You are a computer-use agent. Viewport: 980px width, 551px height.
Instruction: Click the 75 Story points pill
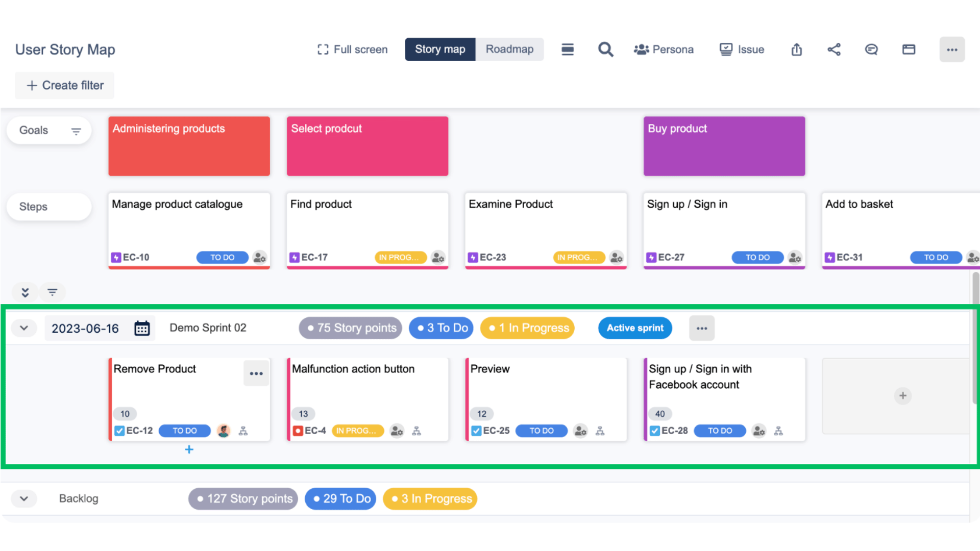coord(350,328)
